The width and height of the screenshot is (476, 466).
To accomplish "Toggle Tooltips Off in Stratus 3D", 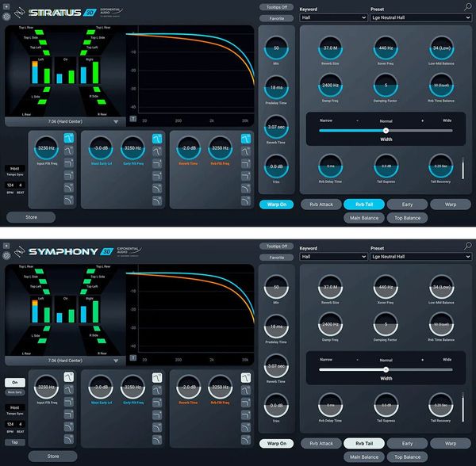I will click(277, 7).
